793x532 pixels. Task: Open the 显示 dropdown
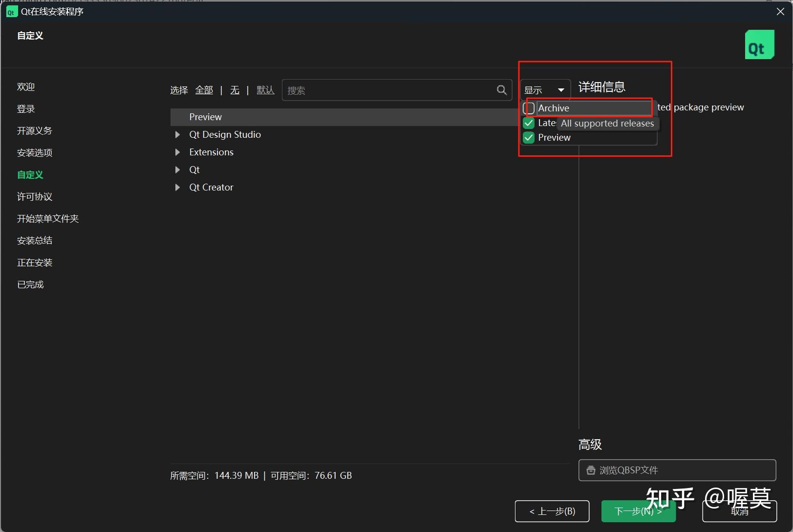click(x=544, y=89)
